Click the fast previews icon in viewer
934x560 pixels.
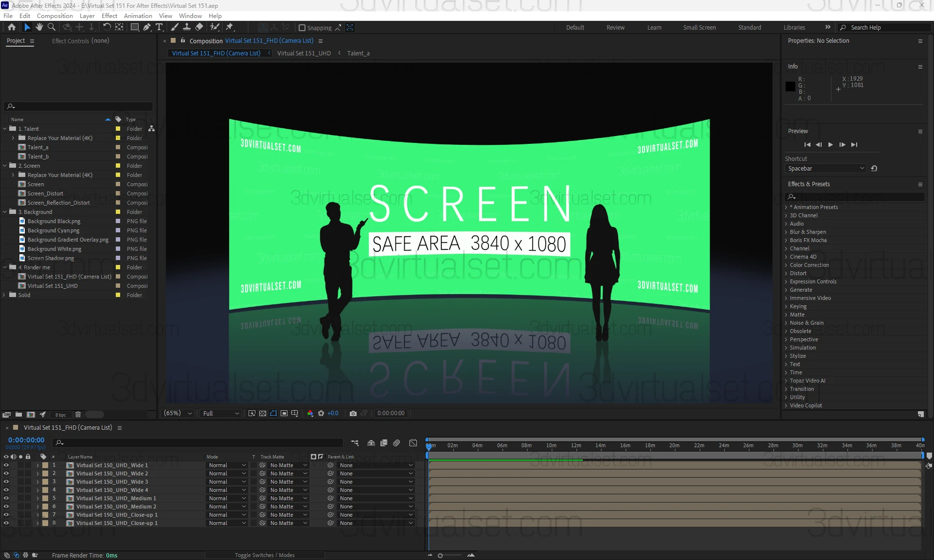pos(252,413)
